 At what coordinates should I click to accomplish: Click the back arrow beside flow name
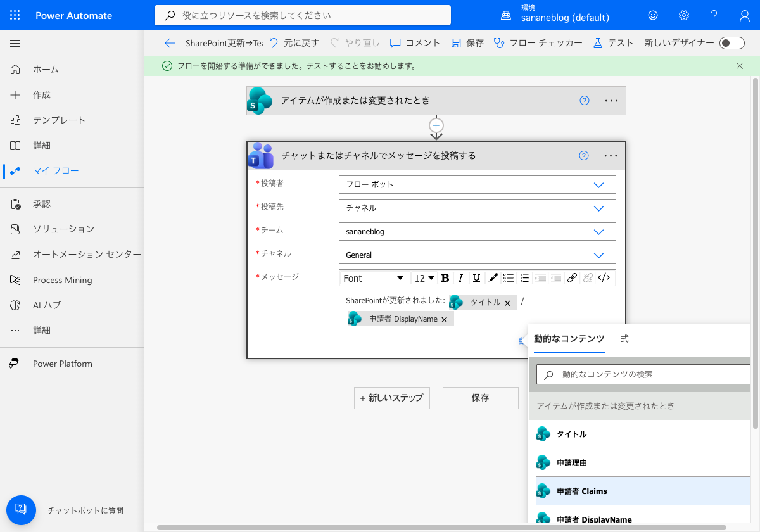tap(169, 43)
